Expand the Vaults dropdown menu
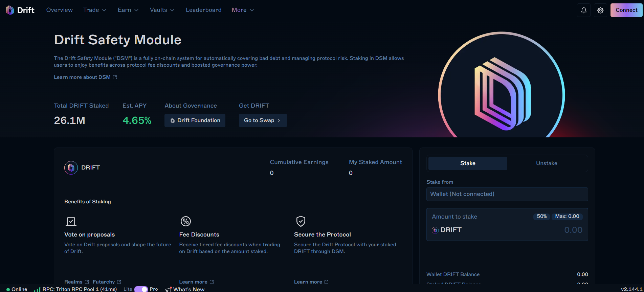644x292 pixels. coord(162,10)
